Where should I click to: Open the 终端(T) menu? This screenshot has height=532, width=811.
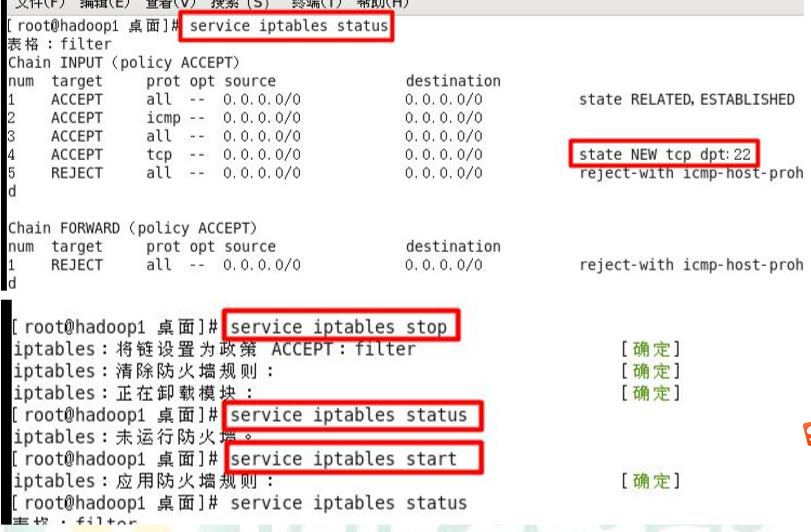(x=317, y=4)
